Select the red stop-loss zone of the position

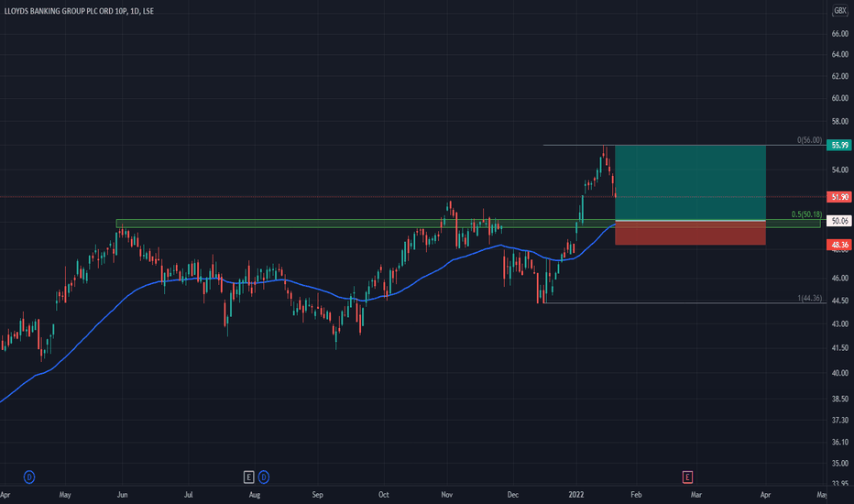690,233
